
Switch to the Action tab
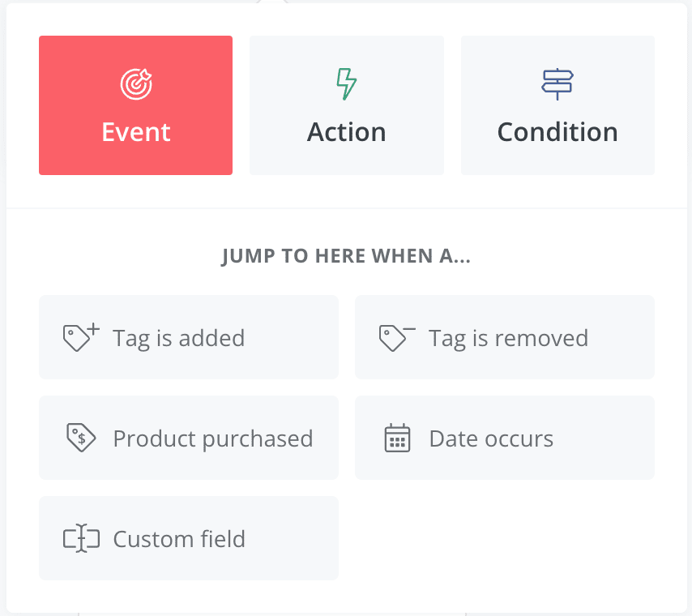coord(347,105)
